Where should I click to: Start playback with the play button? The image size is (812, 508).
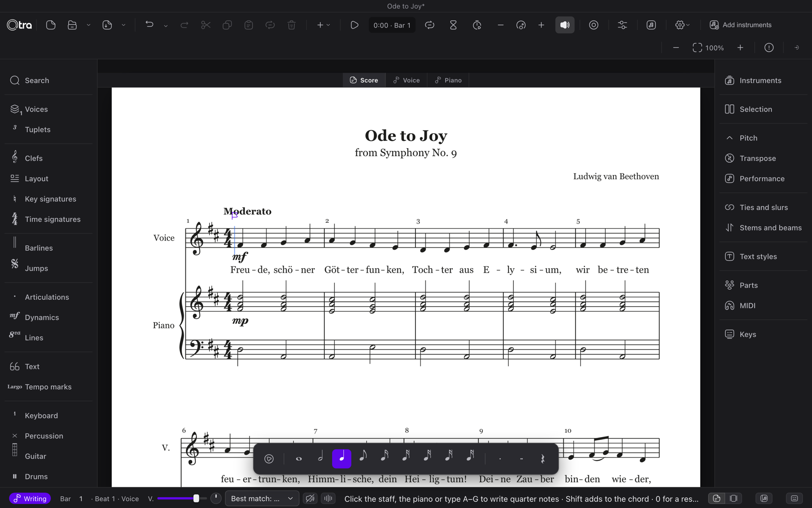[x=355, y=25]
